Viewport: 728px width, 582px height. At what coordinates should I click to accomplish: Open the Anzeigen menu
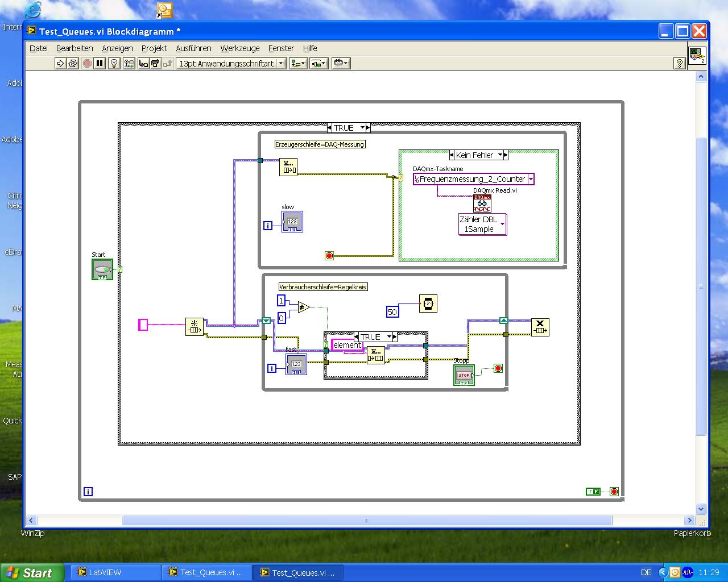(117, 48)
